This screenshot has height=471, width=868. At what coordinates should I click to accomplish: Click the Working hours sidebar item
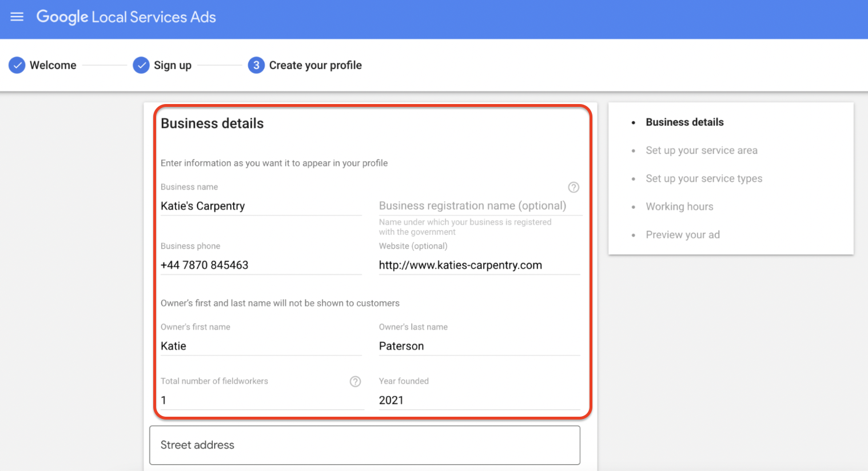pos(679,206)
